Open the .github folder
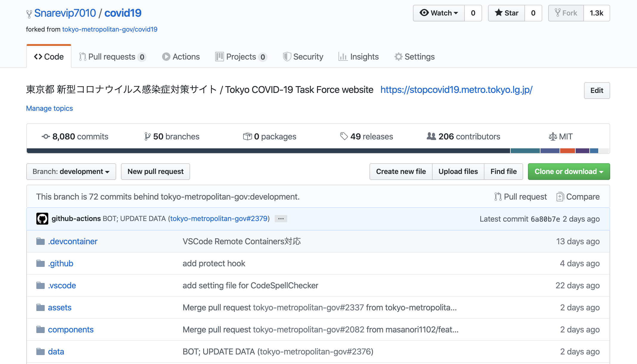This screenshot has height=364, width=637. [60, 263]
